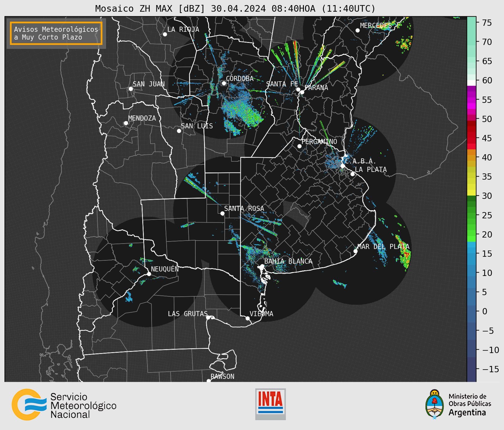
Task: Click the SAN LUIS map label
Action: coord(197,126)
